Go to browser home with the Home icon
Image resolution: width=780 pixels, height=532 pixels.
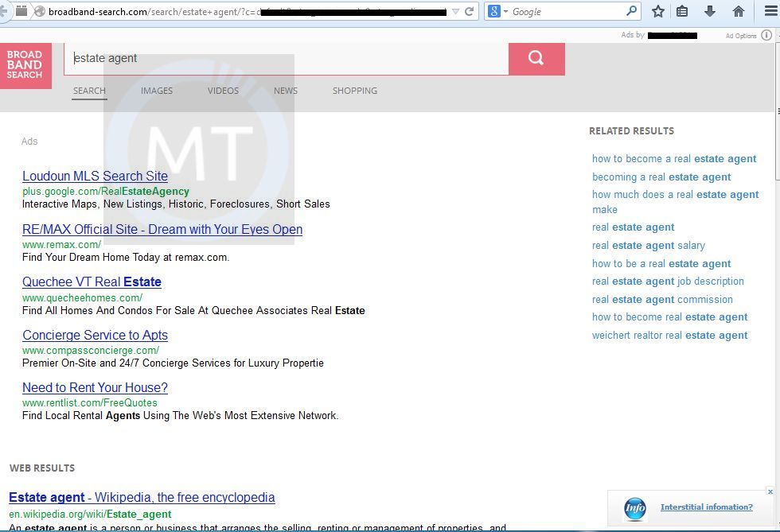pyautogui.click(x=737, y=11)
